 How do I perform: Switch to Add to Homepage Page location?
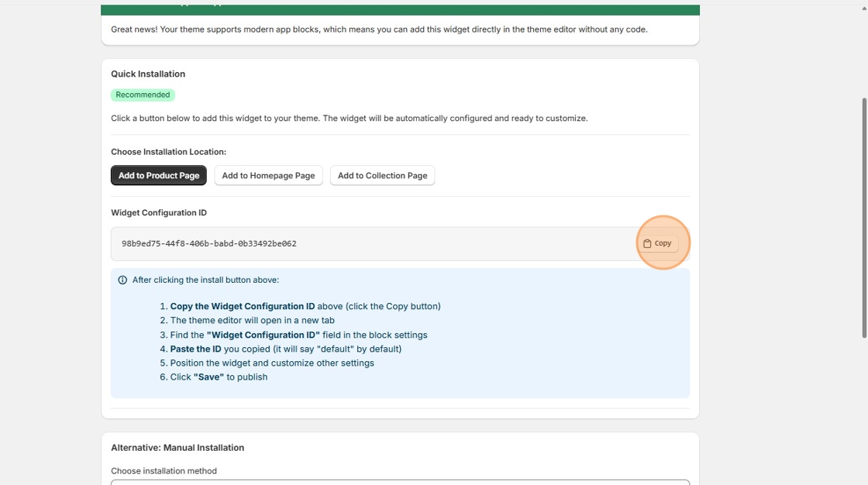[x=268, y=175]
